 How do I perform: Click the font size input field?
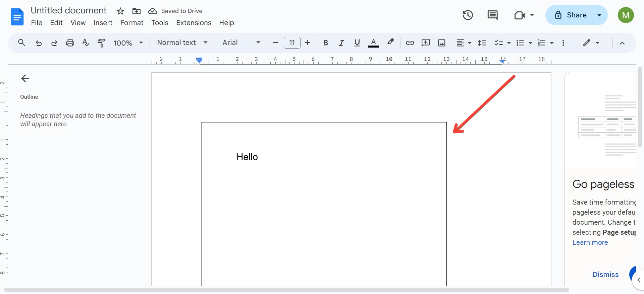pos(292,43)
